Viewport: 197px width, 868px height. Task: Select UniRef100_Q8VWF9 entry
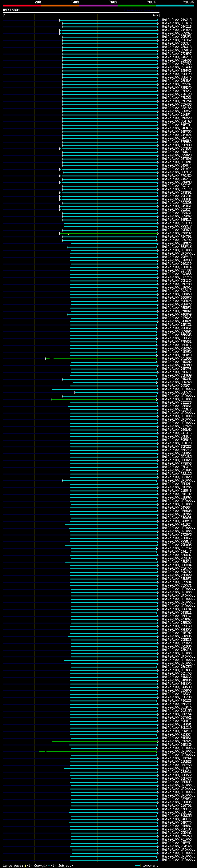pos(177,50)
